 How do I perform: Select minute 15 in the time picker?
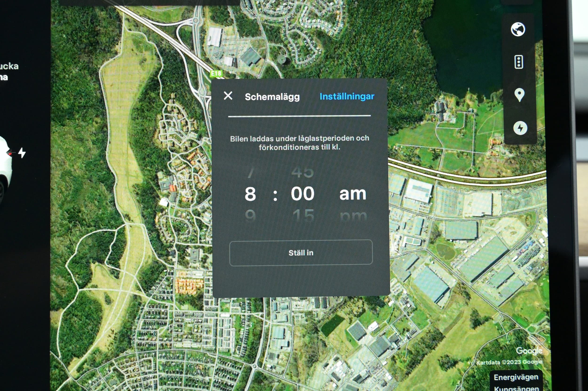click(x=303, y=215)
